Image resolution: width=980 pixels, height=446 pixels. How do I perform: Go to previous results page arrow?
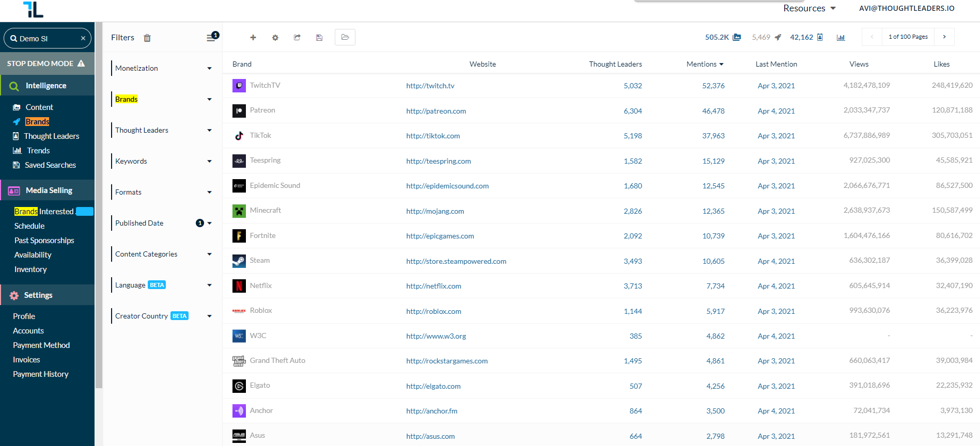(x=872, y=37)
